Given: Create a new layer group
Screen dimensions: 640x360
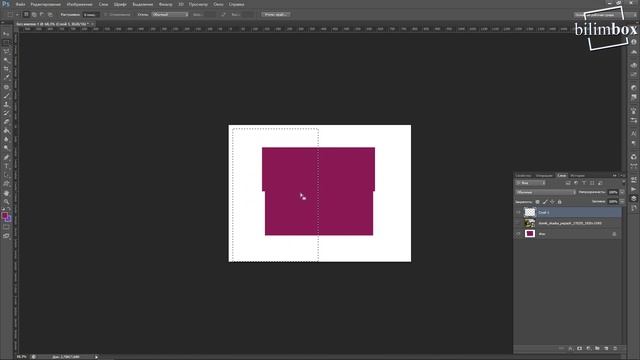Looking at the screenshot, I should point(597,349).
